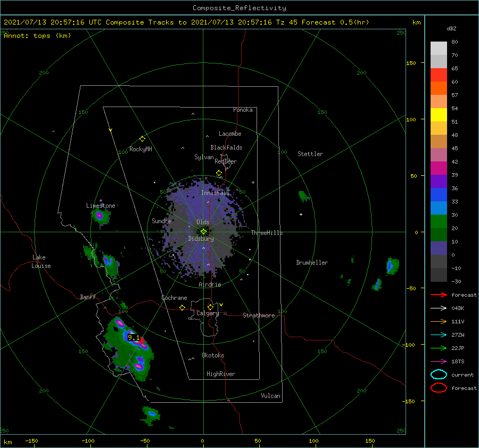The height and width of the screenshot is (448, 479).
Task: Click the Drumheller city label
Action: [x=312, y=263]
